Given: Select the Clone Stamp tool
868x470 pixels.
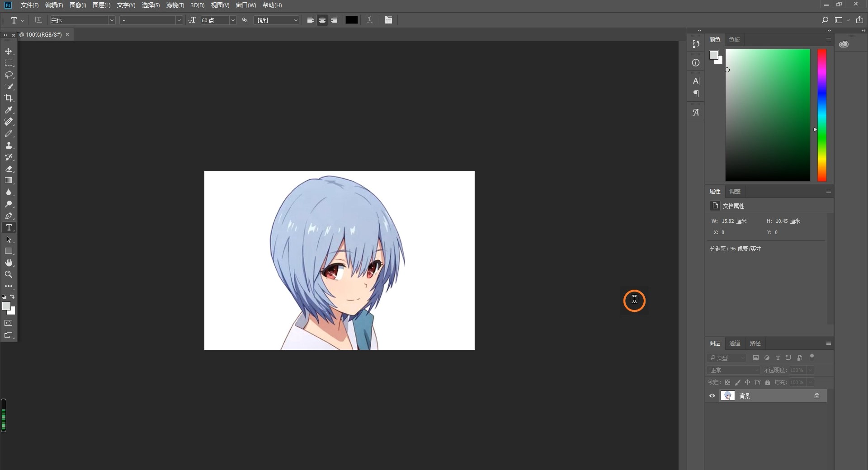Looking at the screenshot, I should tap(9, 145).
